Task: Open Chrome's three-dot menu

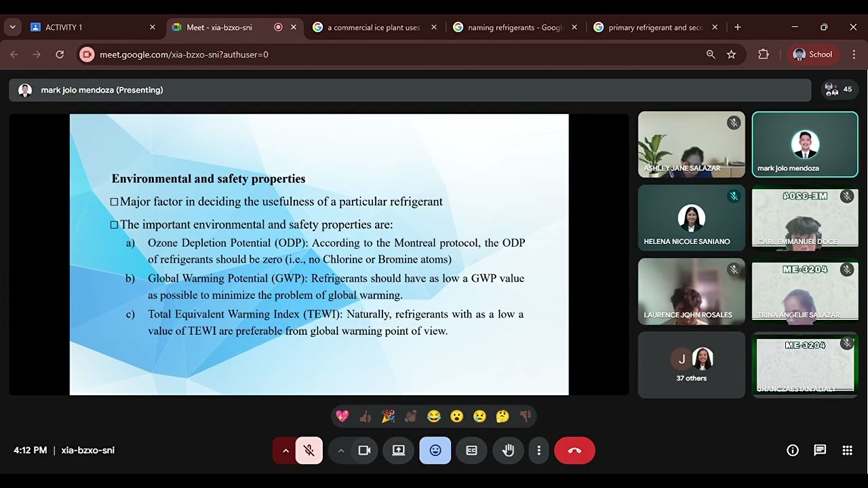Action: [x=854, y=54]
